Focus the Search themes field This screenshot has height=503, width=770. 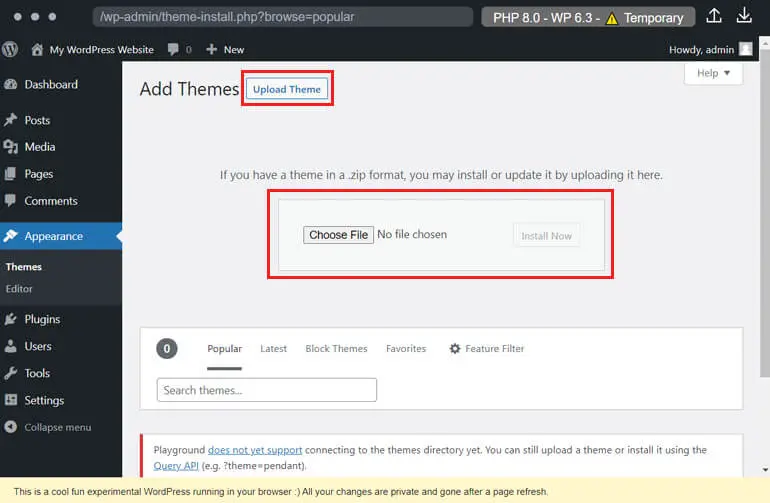point(267,390)
